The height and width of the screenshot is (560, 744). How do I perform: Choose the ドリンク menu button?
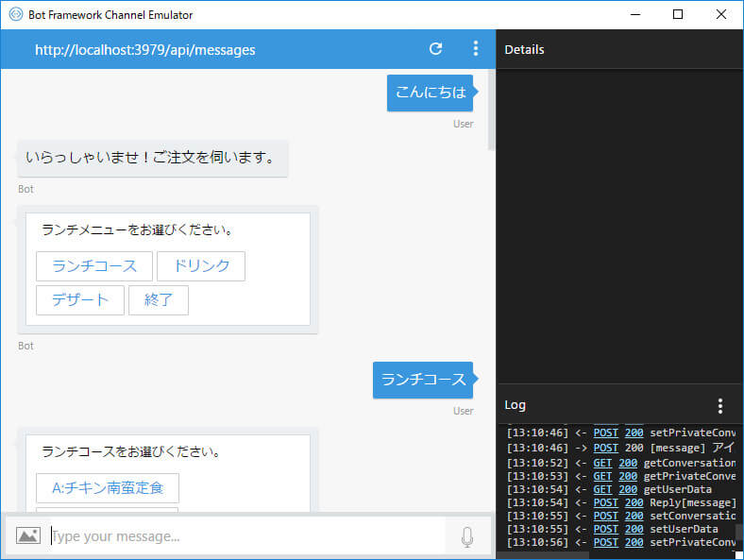coord(201,266)
